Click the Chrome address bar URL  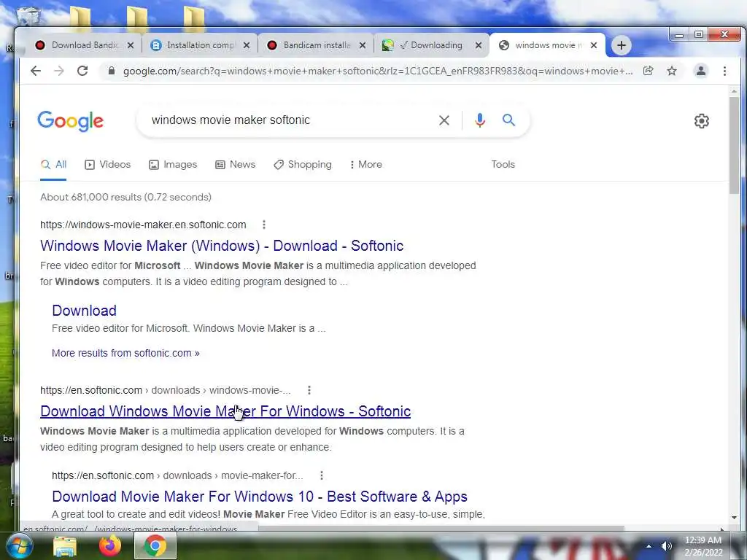(377, 71)
